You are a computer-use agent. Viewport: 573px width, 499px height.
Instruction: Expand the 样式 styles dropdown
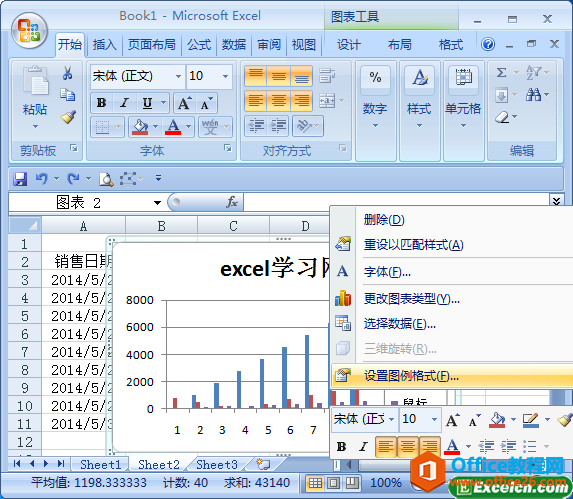[420, 126]
